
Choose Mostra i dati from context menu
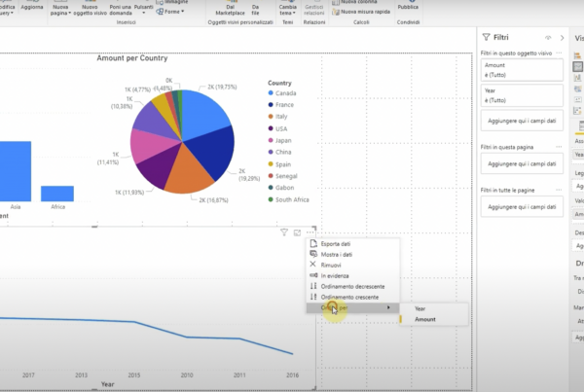pos(352,255)
